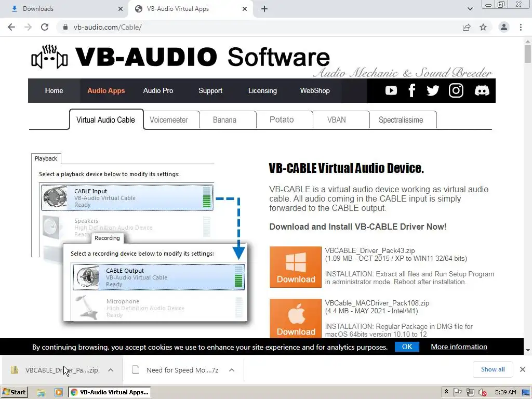532x399 pixels.
Task: Reload the current page
Action: click(45, 27)
